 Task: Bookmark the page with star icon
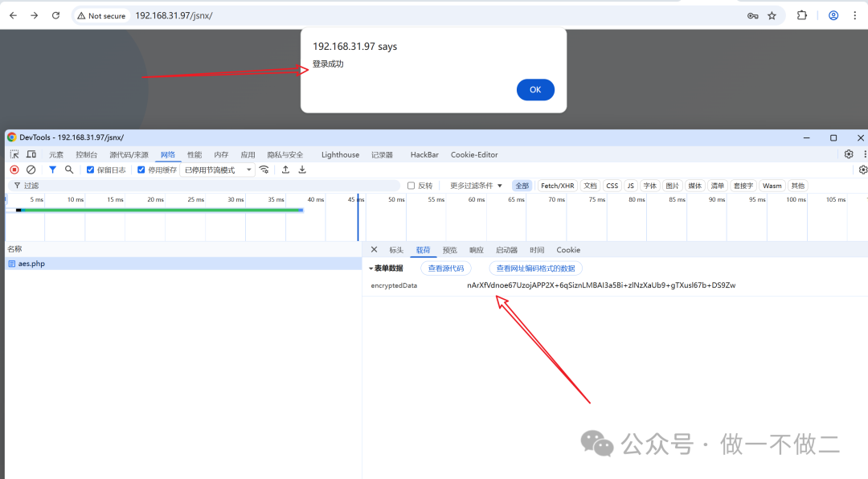(x=772, y=15)
